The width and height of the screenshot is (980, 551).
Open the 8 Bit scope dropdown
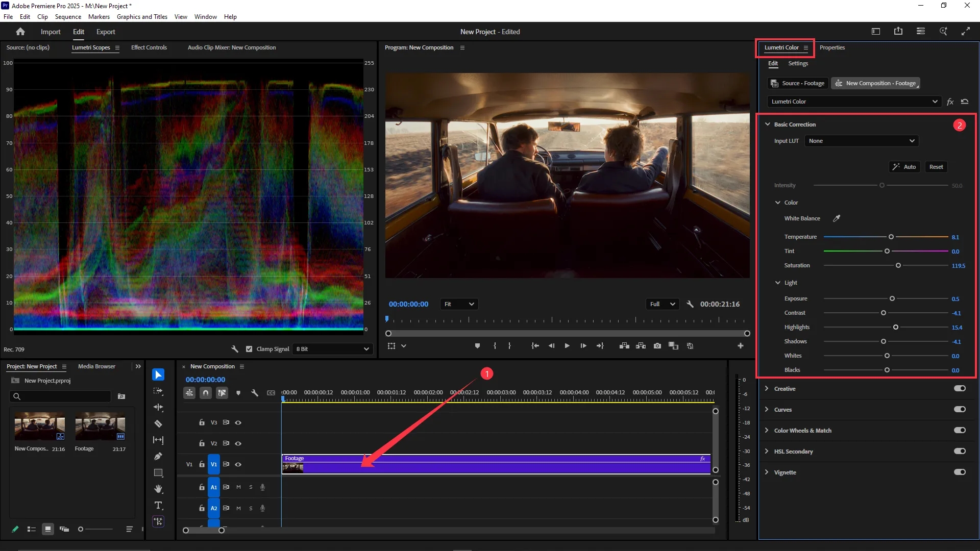[332, 349]
